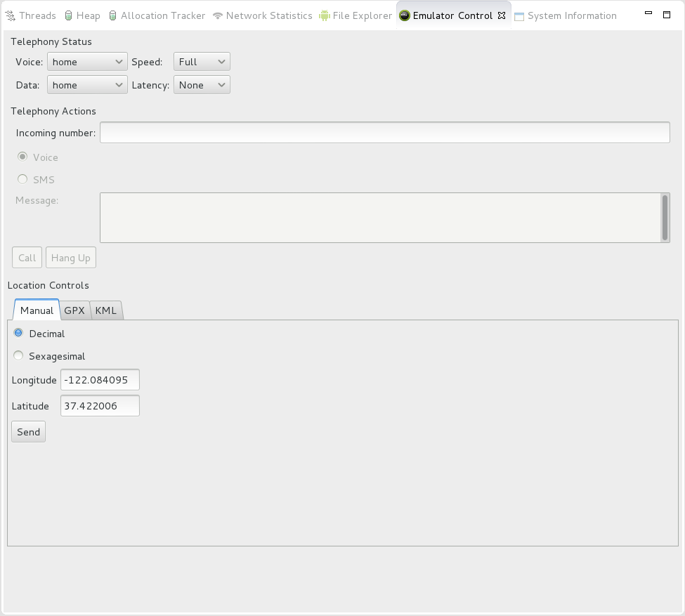This screenshot has width=685, height=616.
Task: Select the Manual location tab
Action: [x=37, y=310]
